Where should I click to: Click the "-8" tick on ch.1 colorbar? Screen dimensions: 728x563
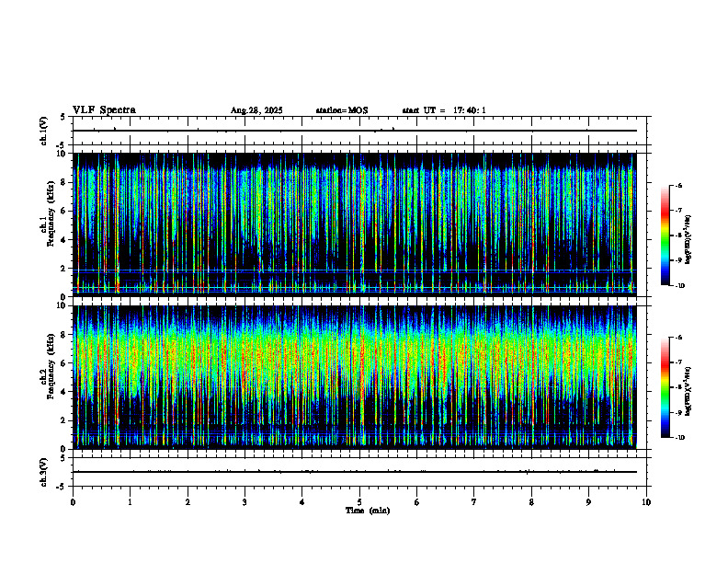678,236
